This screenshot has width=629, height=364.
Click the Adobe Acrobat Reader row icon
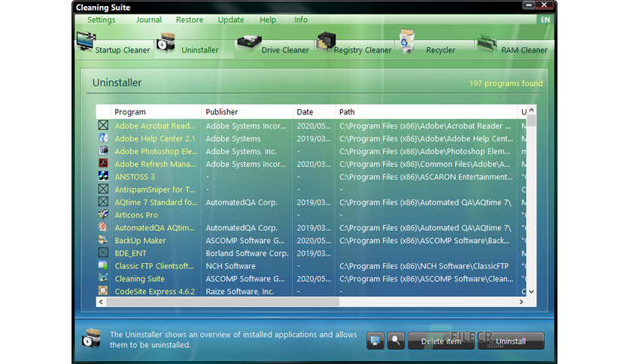pos(103,126)
